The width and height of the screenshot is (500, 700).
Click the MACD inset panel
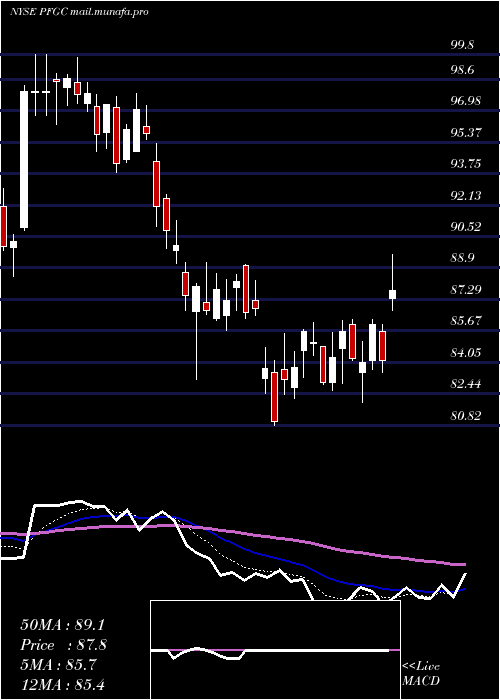coord(275,650)
